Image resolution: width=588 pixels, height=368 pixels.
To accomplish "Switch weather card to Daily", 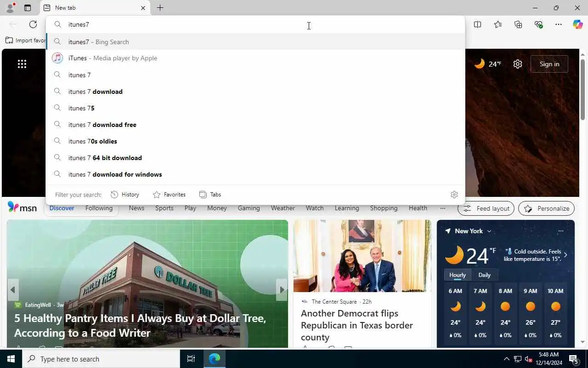I will tap(484, 275).
